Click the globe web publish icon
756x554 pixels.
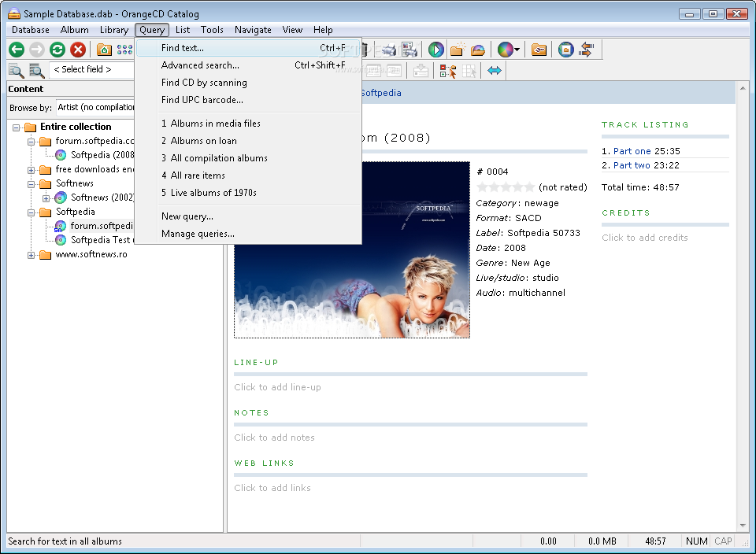point(565,50)
